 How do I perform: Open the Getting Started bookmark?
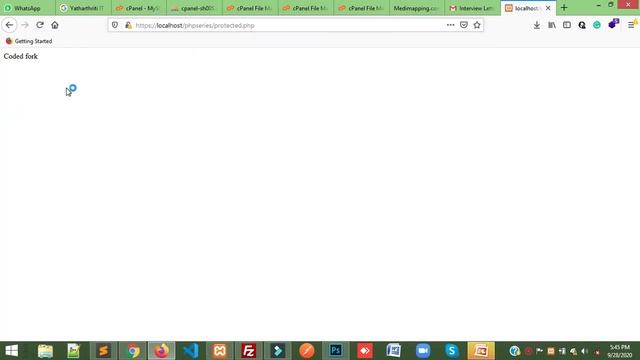click(x=29, y=41)
